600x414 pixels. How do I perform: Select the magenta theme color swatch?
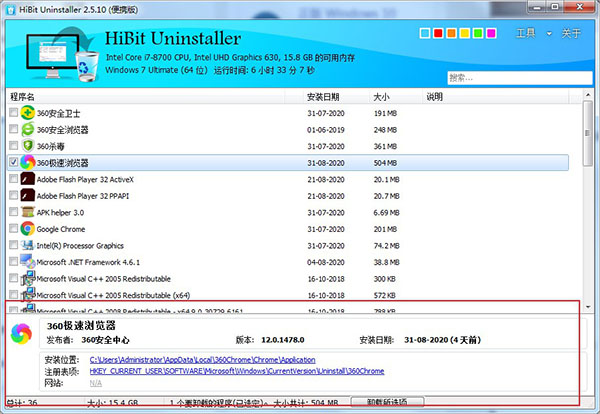pos(491,33)
